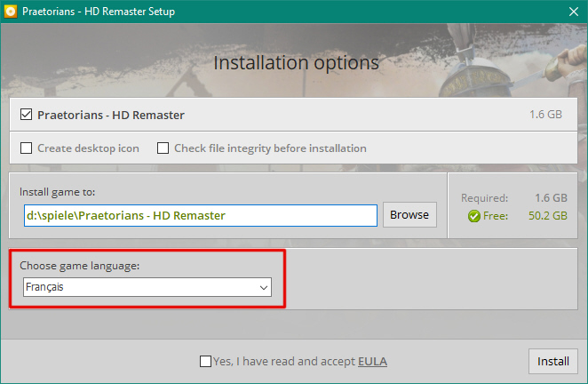Click the 'Required:' label
This screenshot has height=384, width=588.
(x=484, y=198)
